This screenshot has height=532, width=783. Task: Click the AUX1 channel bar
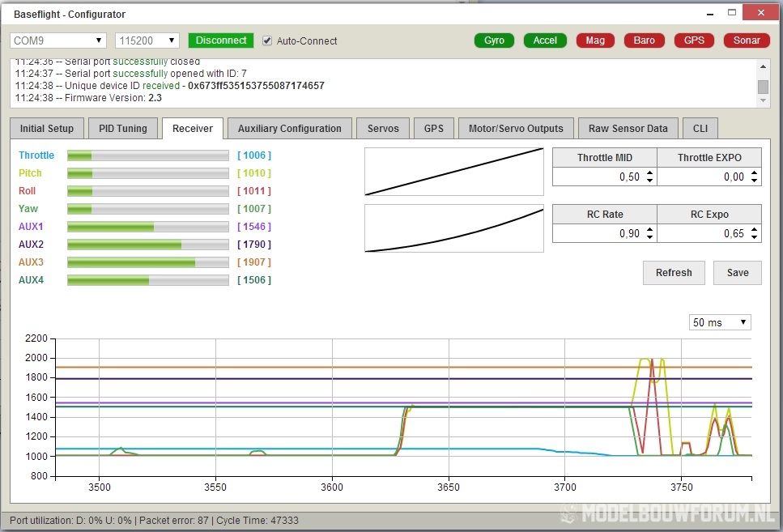click(x=148, y=227)
